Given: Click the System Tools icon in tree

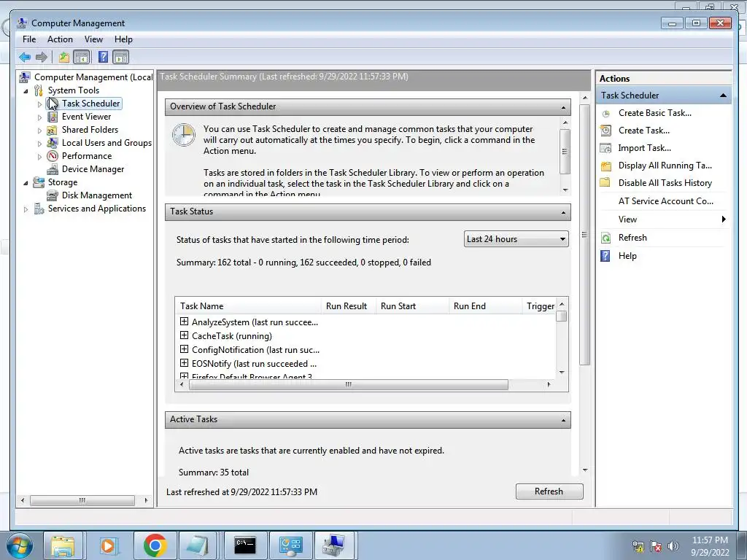Looking at the screenshot, I should click(39, 90).
